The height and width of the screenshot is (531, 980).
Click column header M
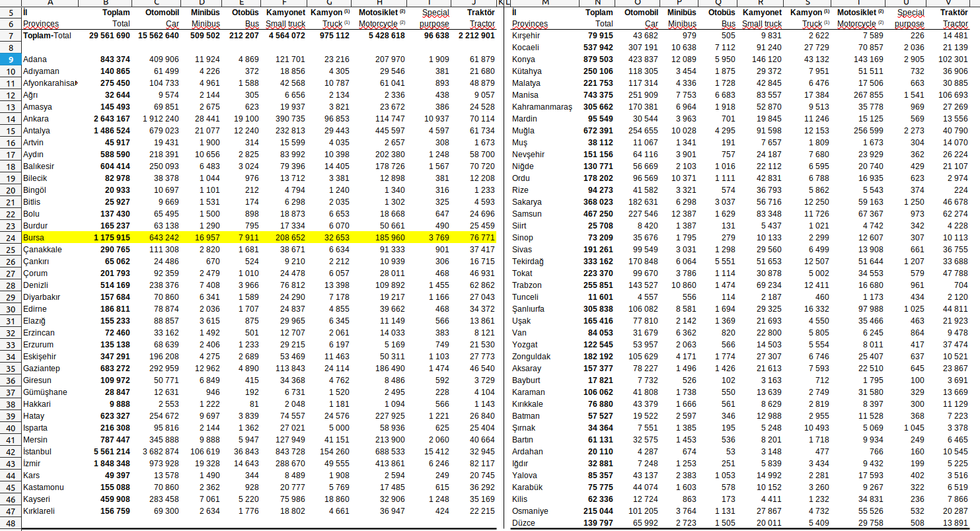pos(545,3)
